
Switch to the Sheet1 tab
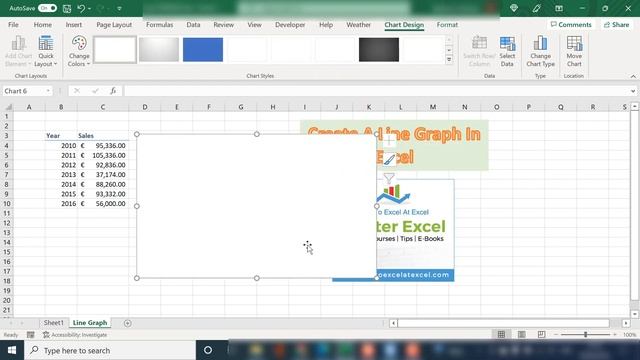(x=53, y=322)
